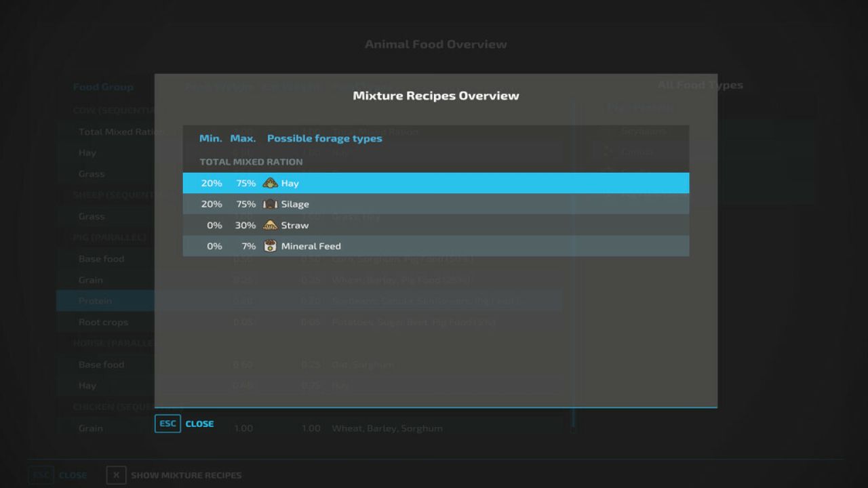The width and height of the screenshot is (868, 488).
Task: Click the Silage bucket icon
Action: (x=271, y=204)
